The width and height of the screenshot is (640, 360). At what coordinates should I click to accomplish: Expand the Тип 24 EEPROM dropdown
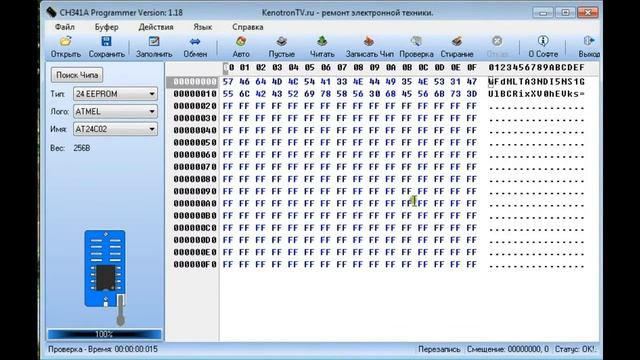point(152,94)
